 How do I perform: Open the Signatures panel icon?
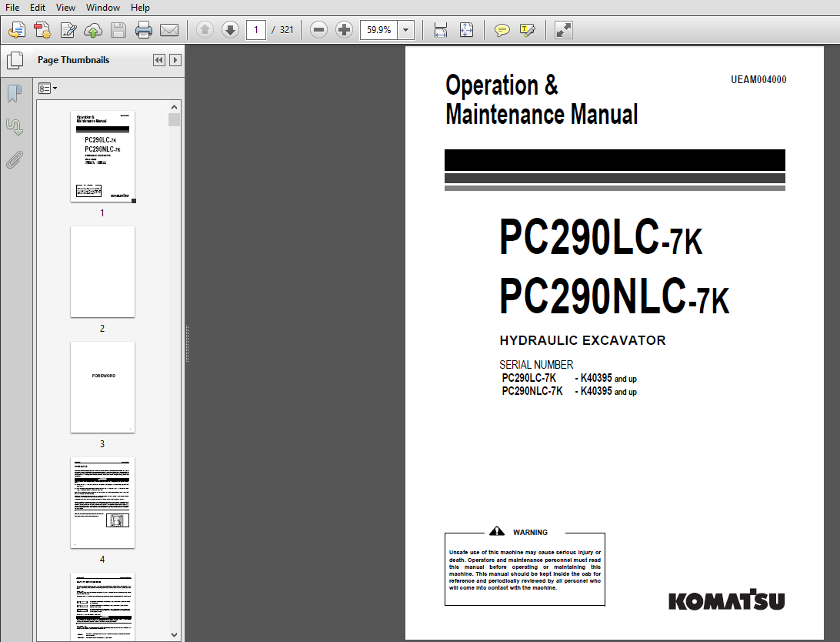point(15,127)
